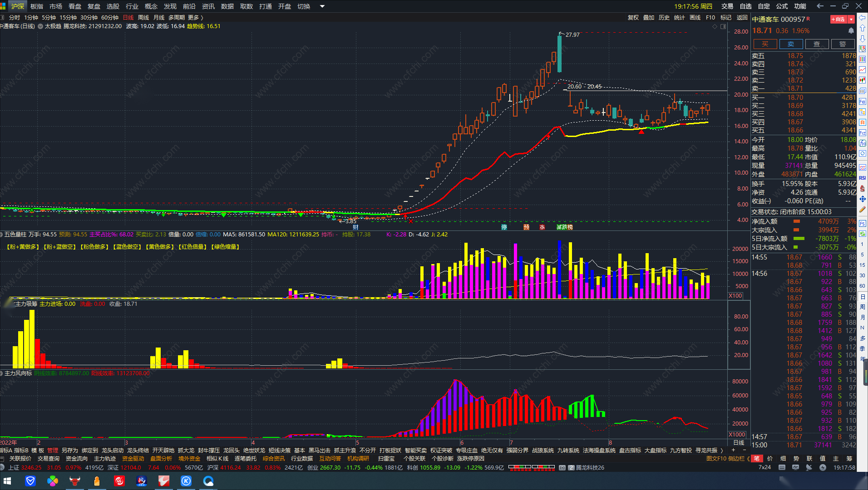Image resolution: width=868 pixels, height=490 pixels.
Task: Click the left arrow on right sidebar
Action: point(863,18)
